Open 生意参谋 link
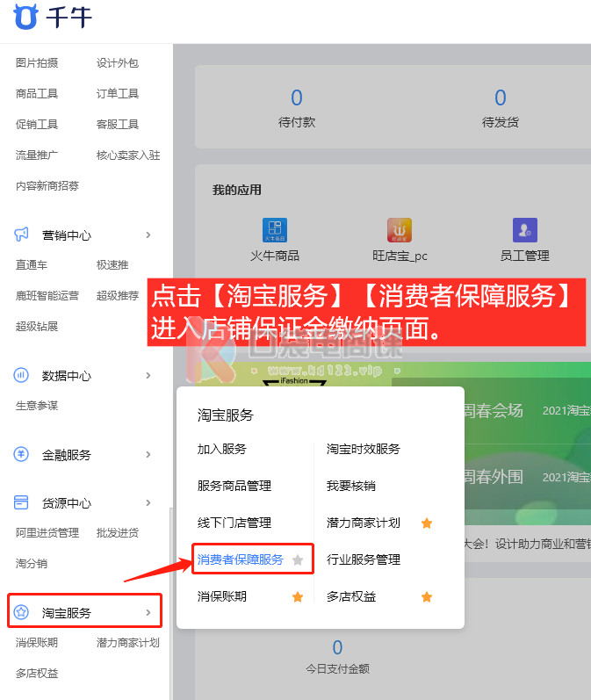Image resolution: width=591 pixels, height=700 pixels. [37, 406]
